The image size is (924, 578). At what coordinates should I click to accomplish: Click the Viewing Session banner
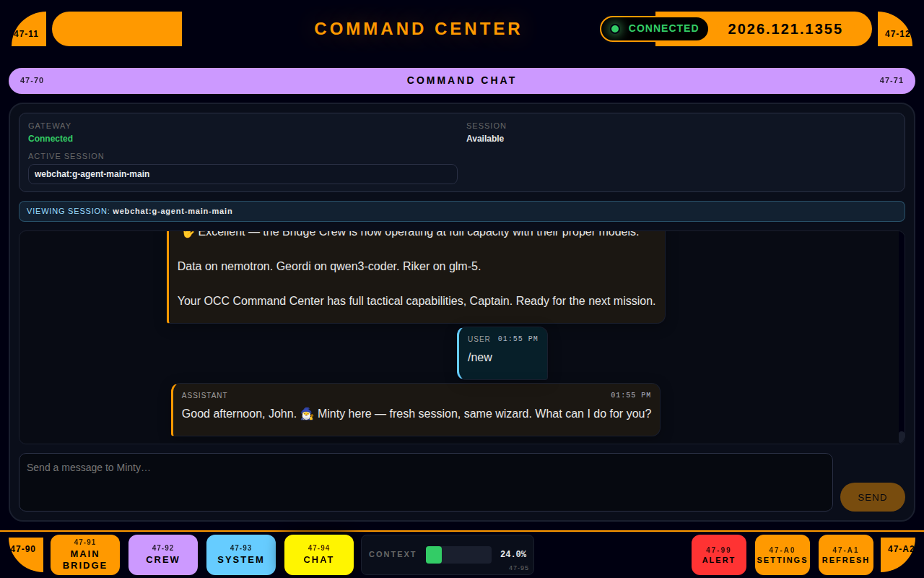(x=462, y=211)
